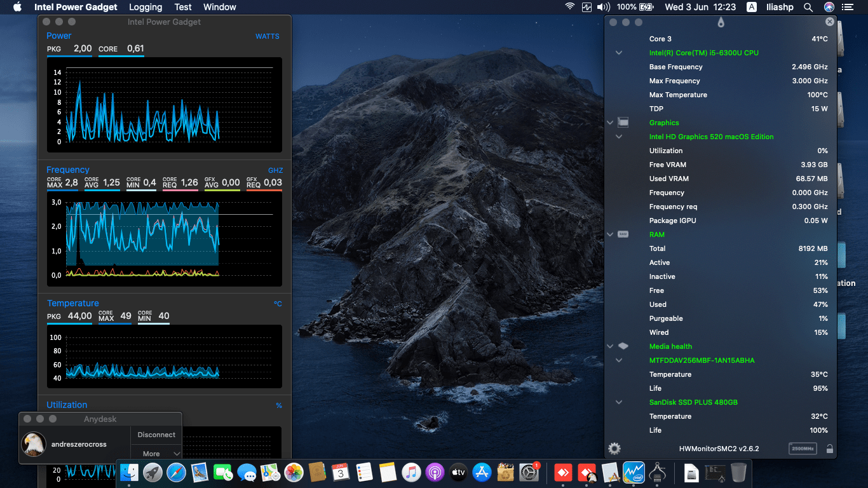
Task: Launch App Store from the Dock
Action: click(482, 472)
